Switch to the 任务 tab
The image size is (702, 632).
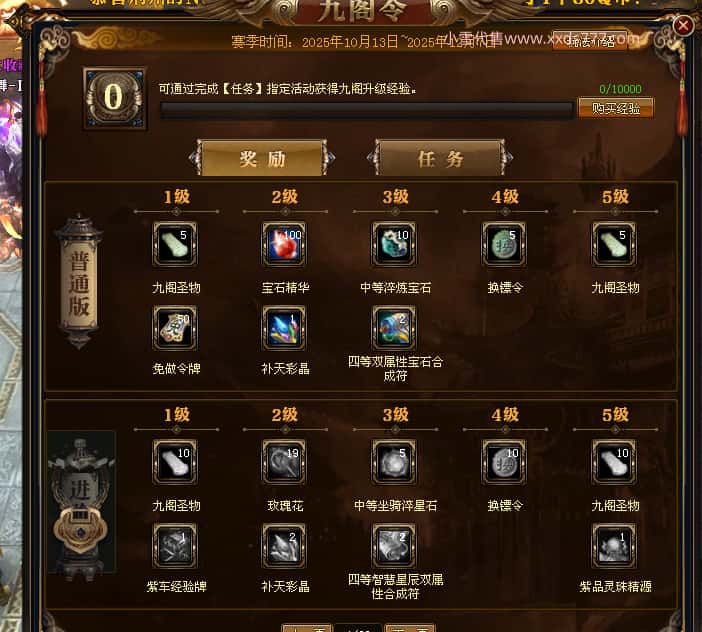click(440, 158)
